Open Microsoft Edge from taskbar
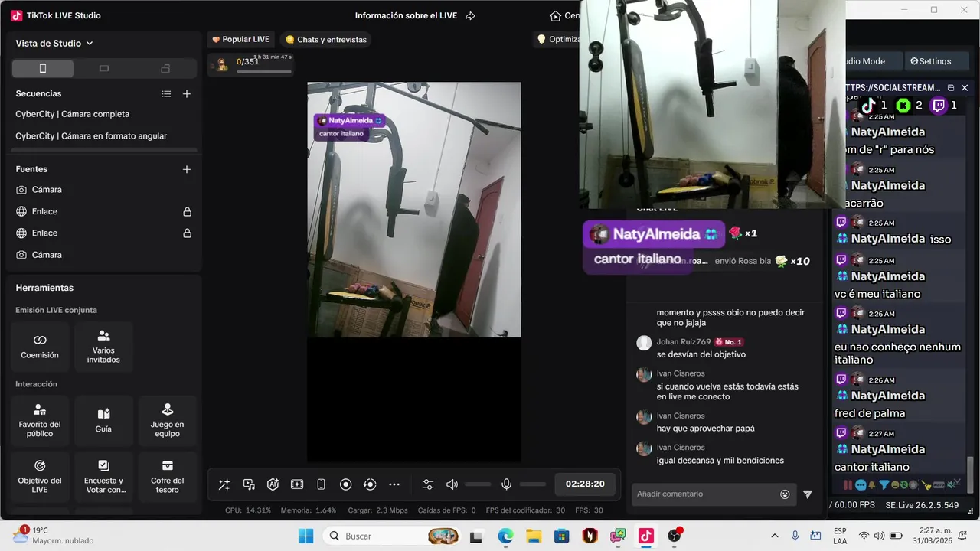Viewport: 980px width, 551px height. point(505,536)
